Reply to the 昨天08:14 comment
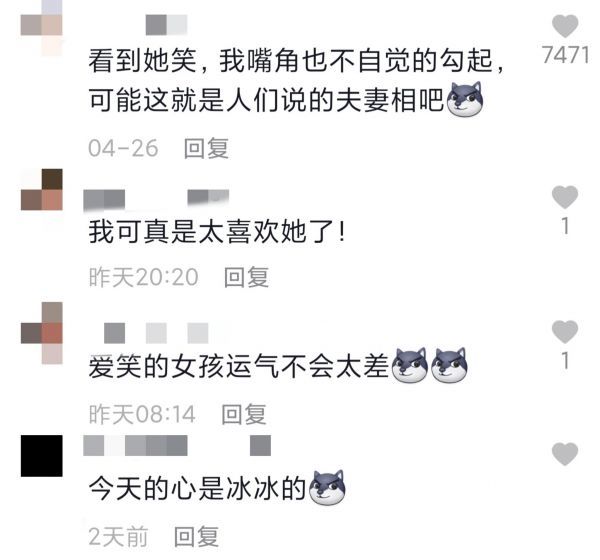 tap(244, 414)
